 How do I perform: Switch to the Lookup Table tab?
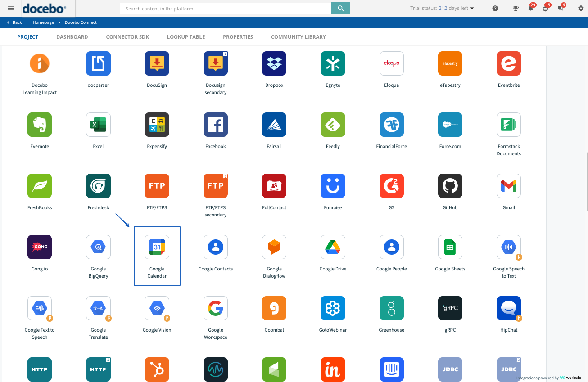pyautogui.click(x=186, y=37)
